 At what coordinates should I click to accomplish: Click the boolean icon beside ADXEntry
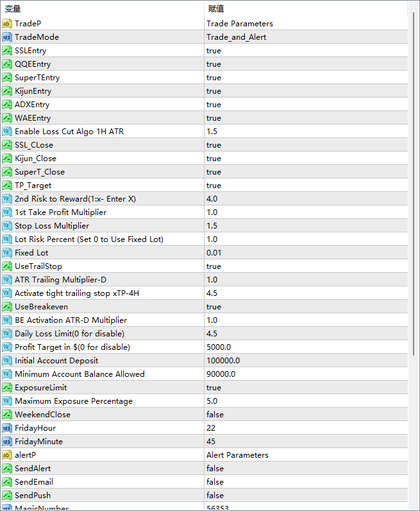[7, 104]
